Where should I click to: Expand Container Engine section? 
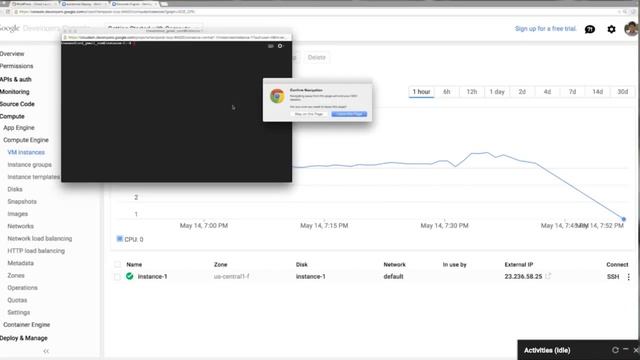(27, 325)
